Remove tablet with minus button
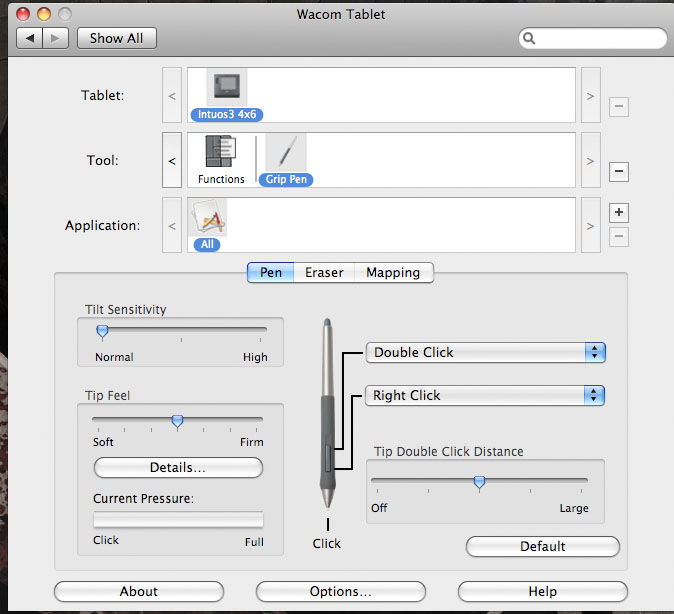The width and height of the screenshot is (674, 614). click(619, 107)
